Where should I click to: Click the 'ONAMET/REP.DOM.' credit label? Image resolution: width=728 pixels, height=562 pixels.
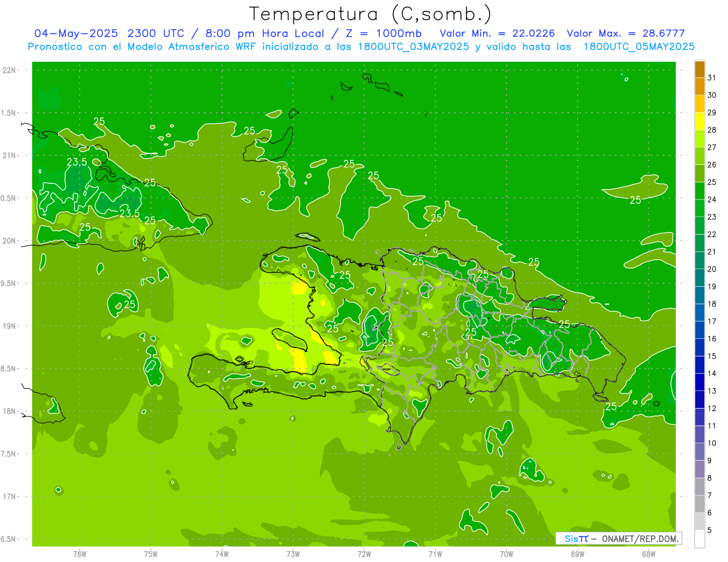click(x=640, y=538)
